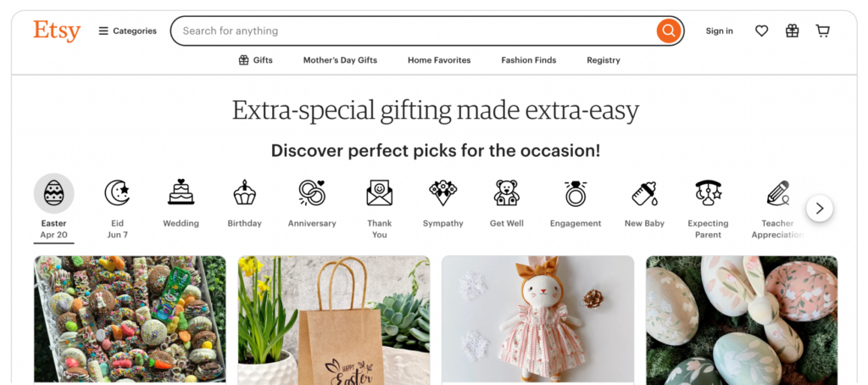Pick the Engagement ring icon
This screenshot has width=868, height=385.
click(576, 193)
